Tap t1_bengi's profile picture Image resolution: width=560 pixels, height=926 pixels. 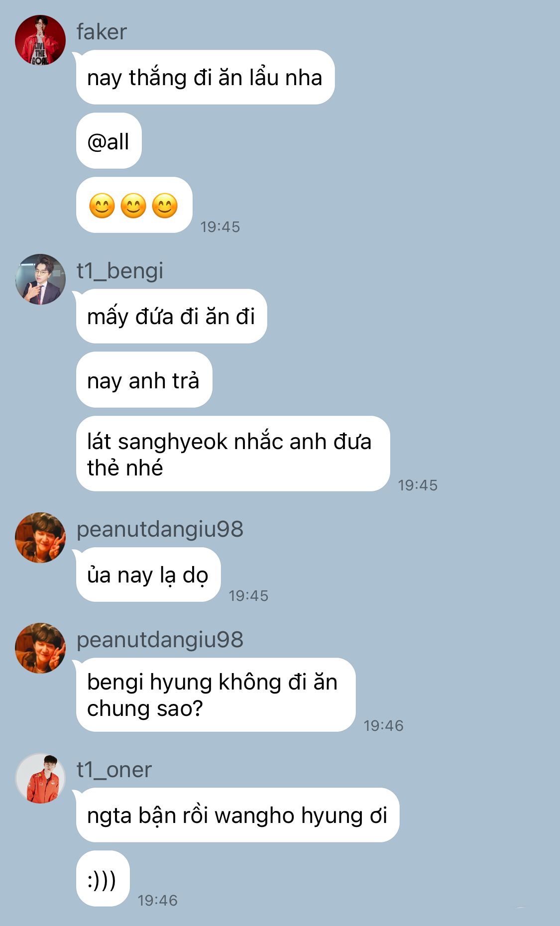pyautogui.click(x=40, y=279)
